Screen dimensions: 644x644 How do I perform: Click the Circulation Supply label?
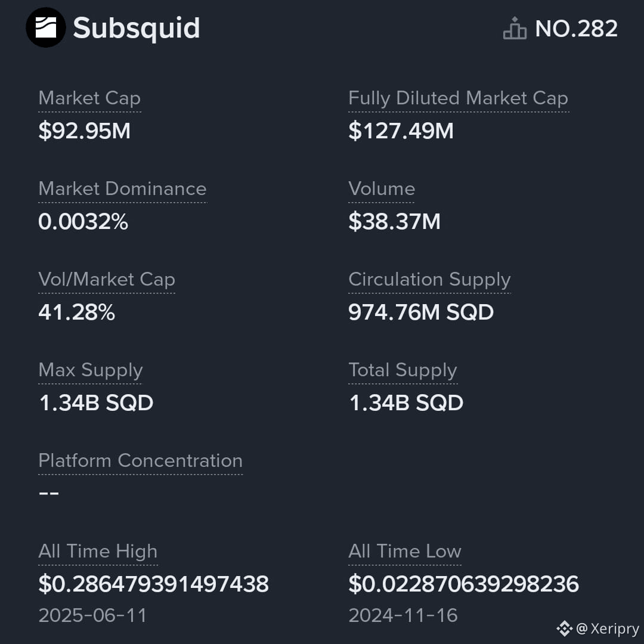(x=429, y=280)
